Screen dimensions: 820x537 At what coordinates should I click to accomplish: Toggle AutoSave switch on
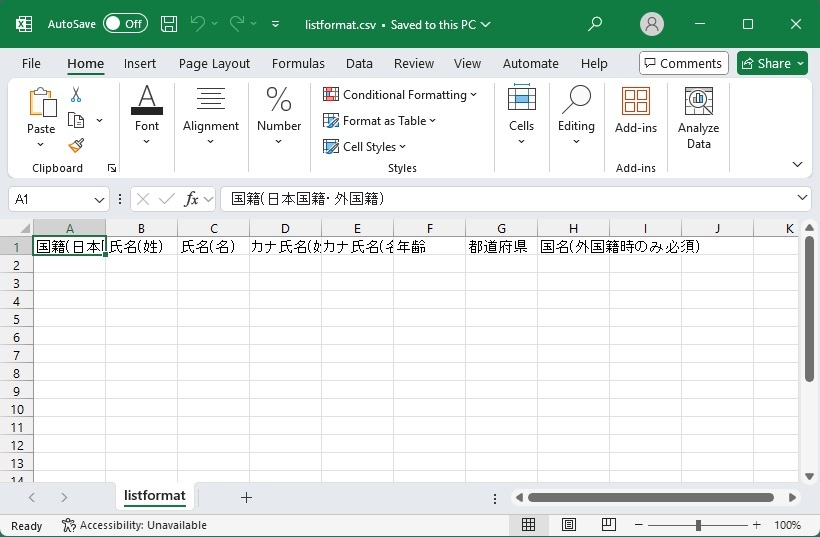(126, 24)
